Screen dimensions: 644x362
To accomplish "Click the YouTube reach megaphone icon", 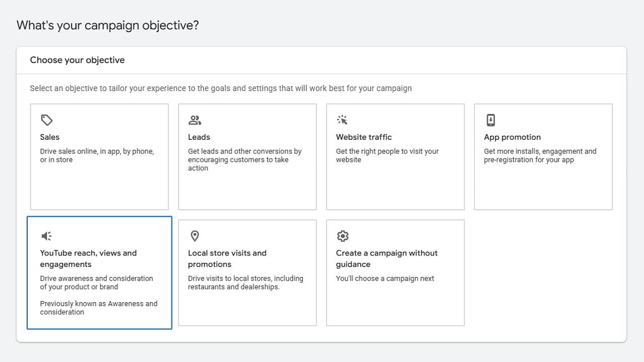I will click(47, 236).
